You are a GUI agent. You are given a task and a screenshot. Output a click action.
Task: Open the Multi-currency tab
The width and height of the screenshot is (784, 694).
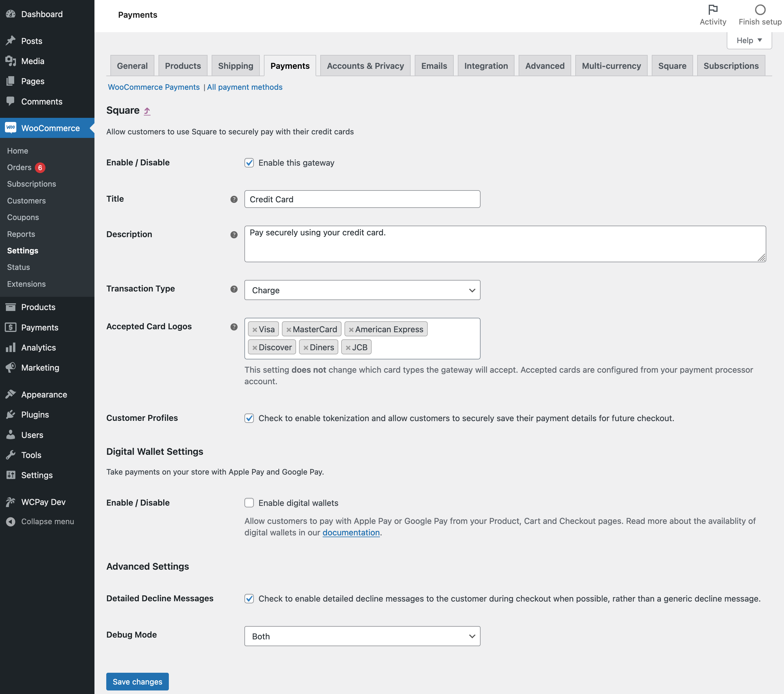[x=611, y=66]
